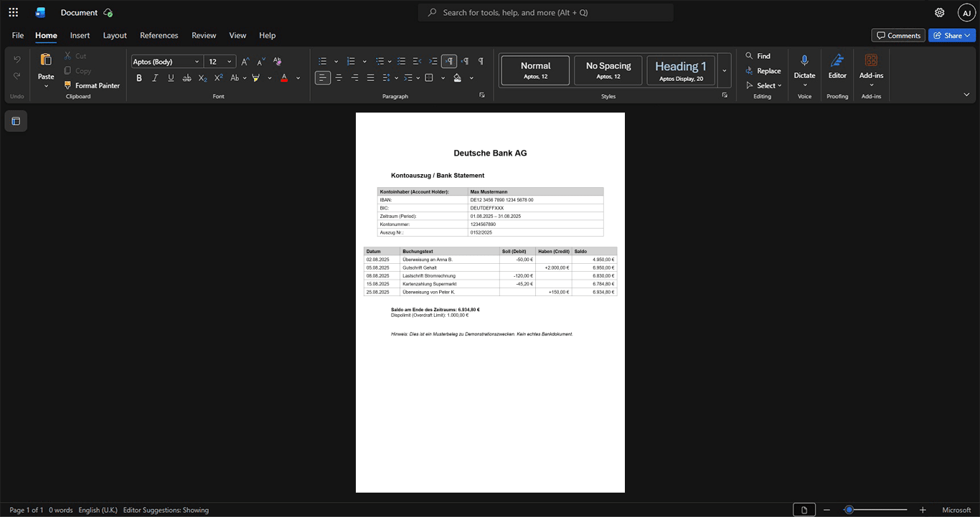The image size is (980, 517).
Task: Insert a numbered list
Action: click(x=351, y=62)
